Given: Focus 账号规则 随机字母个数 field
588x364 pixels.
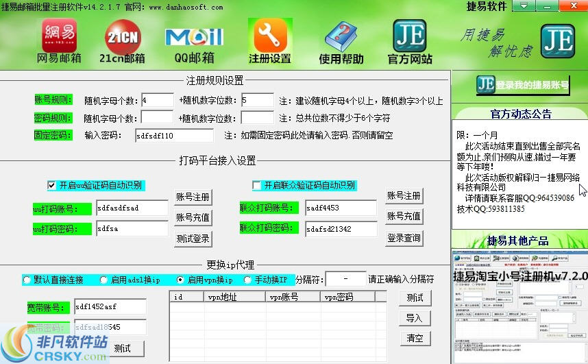Looking at the screenshot, I should (x=158, y=101).
